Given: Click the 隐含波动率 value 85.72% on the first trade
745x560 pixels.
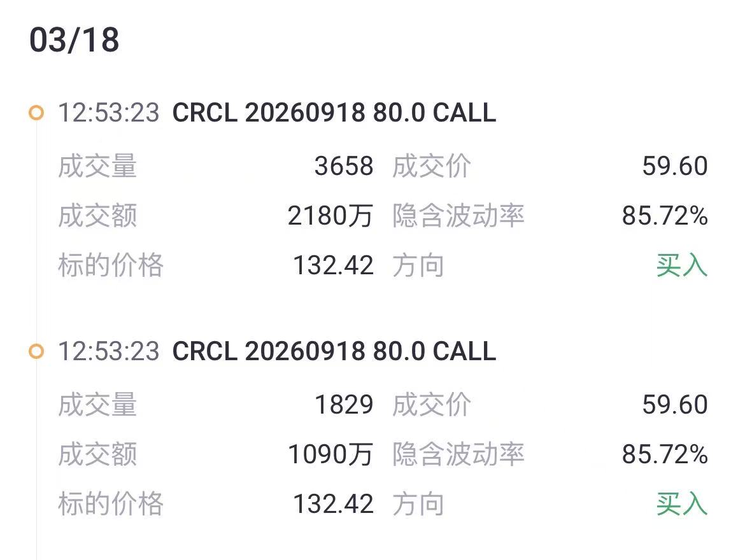Looking at the screenshot, I should click(665, 215).
